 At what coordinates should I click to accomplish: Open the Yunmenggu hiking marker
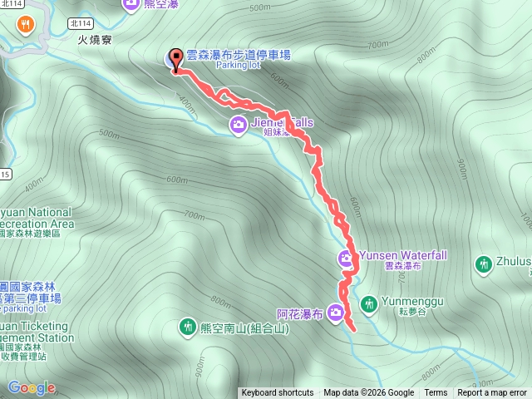[x=369, y=304]
